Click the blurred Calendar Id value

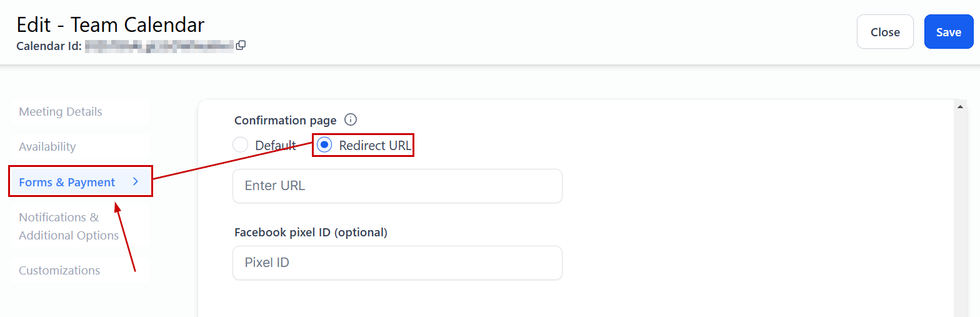[159, 45]
